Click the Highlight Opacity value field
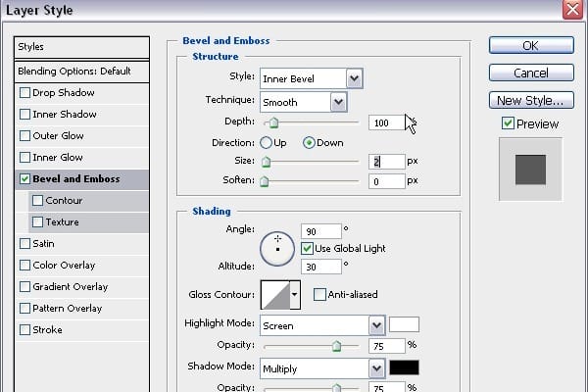This screenshot has height=392, width=588. 387,346
